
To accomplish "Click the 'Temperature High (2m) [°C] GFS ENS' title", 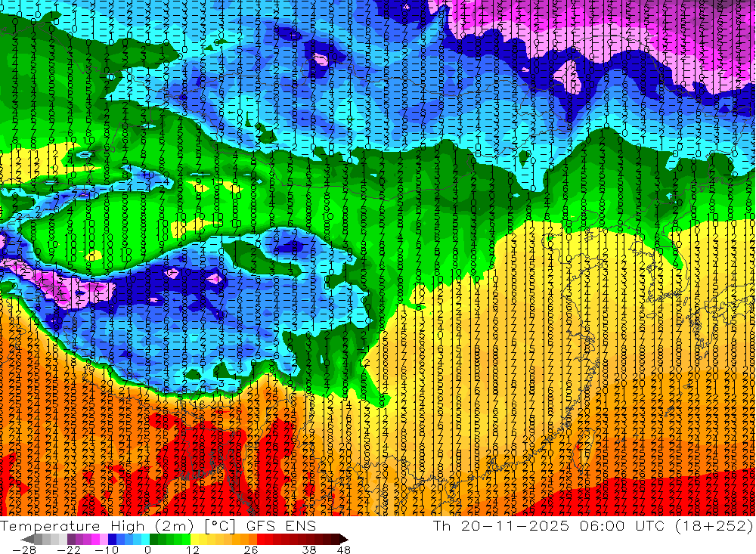I will tap(158, 525).
